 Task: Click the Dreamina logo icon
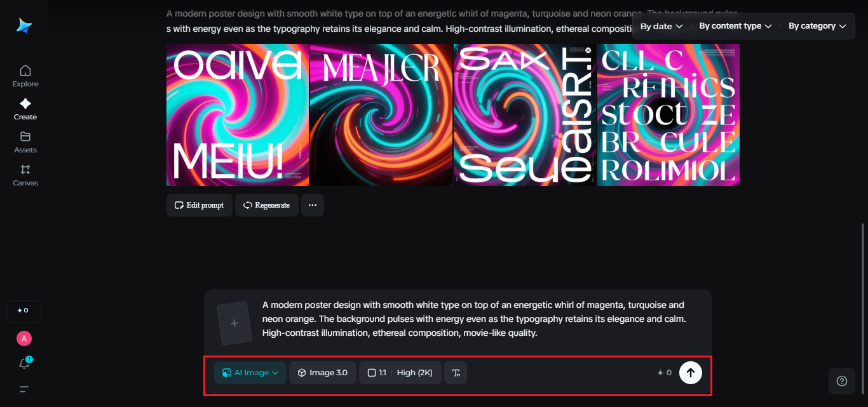coord(24,25)
